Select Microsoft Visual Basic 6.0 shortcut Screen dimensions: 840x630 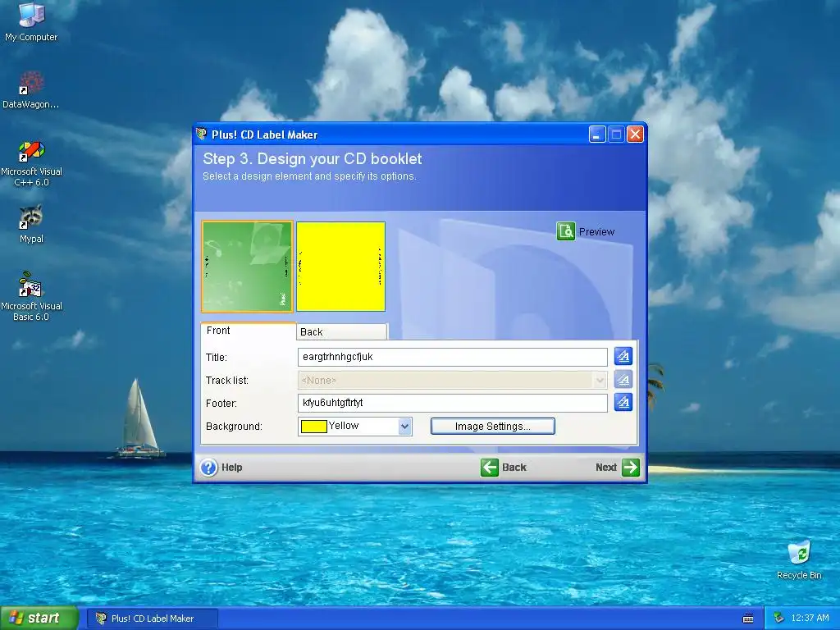tap(31, 296)
